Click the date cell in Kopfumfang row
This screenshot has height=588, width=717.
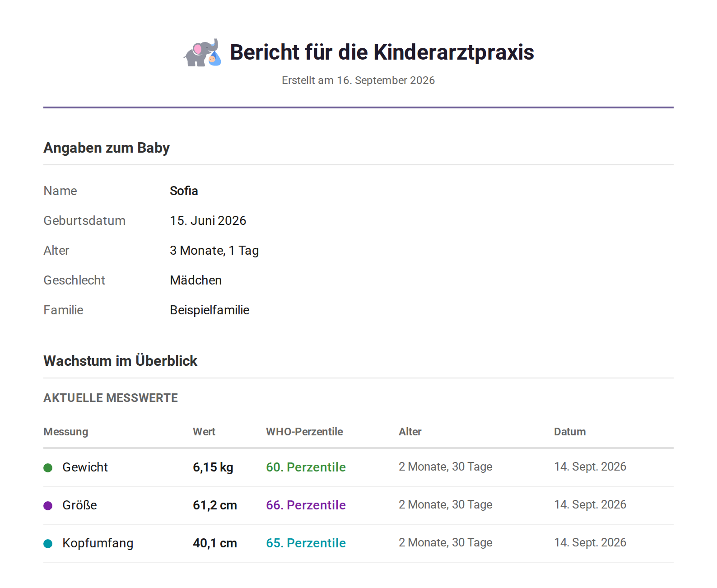(x=590, y=542)
